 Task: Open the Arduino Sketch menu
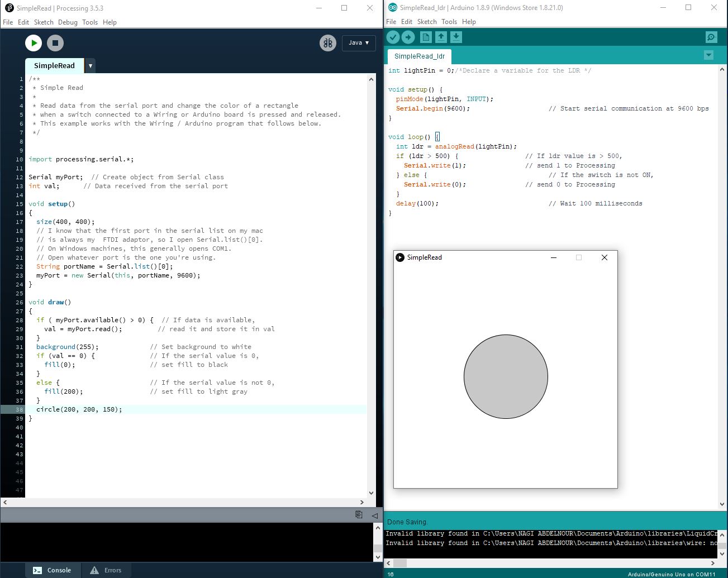[x=427, y=22]
